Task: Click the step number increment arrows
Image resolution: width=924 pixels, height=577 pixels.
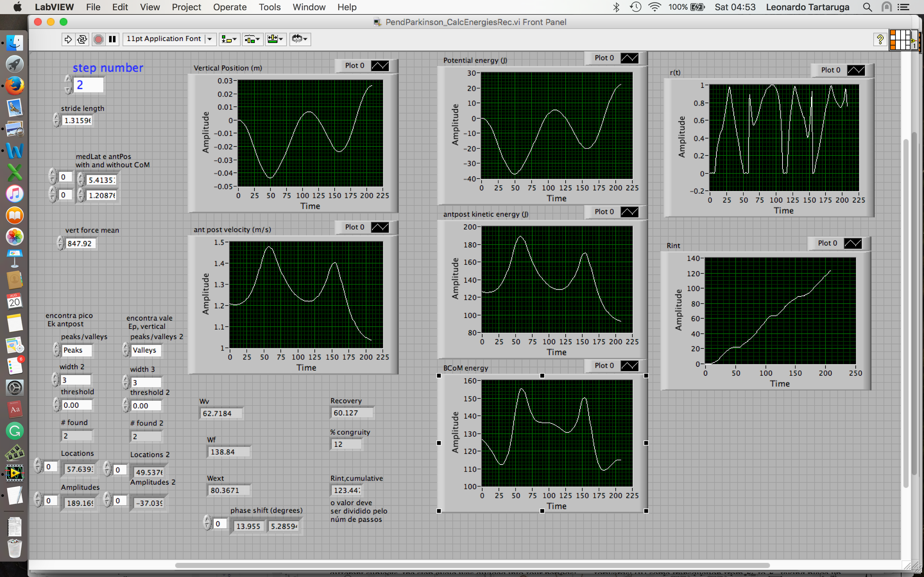Action: coord(68,79)
